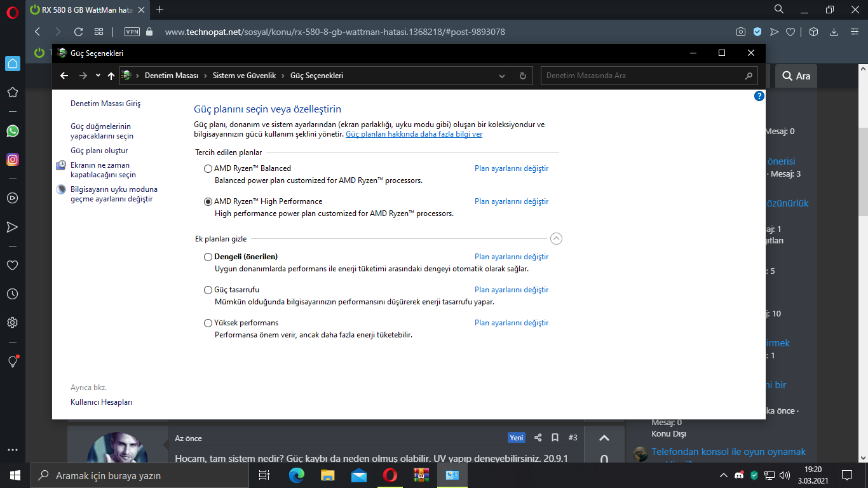The image size is (868, 488).
Task: Show hidden system tray icons
Action: (723, 475)
